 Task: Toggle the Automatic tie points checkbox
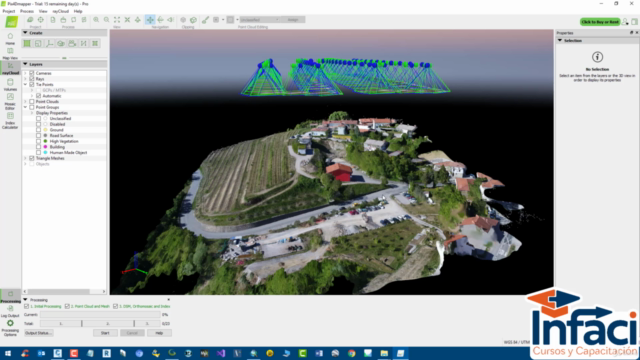click(x=38, y=96)
